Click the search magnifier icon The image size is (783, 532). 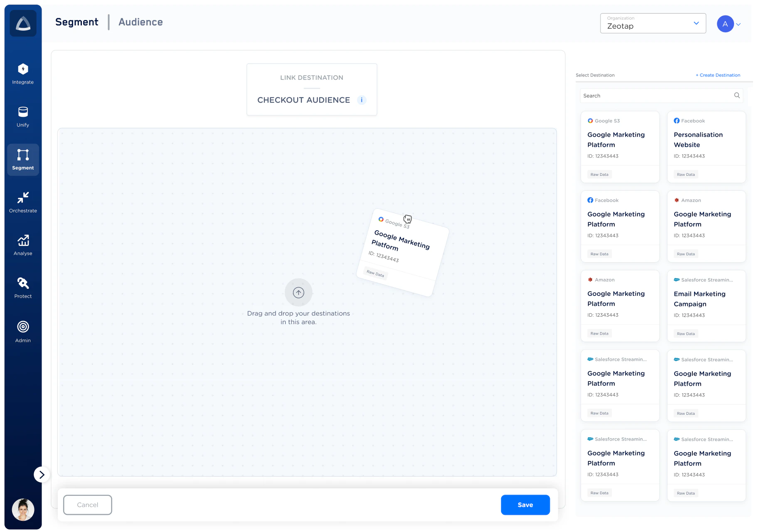(737, 95)
